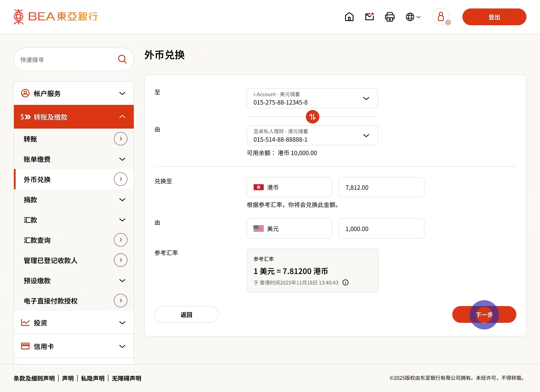
Task: Click the reference rate info icon
Action: tap(346, 282)
